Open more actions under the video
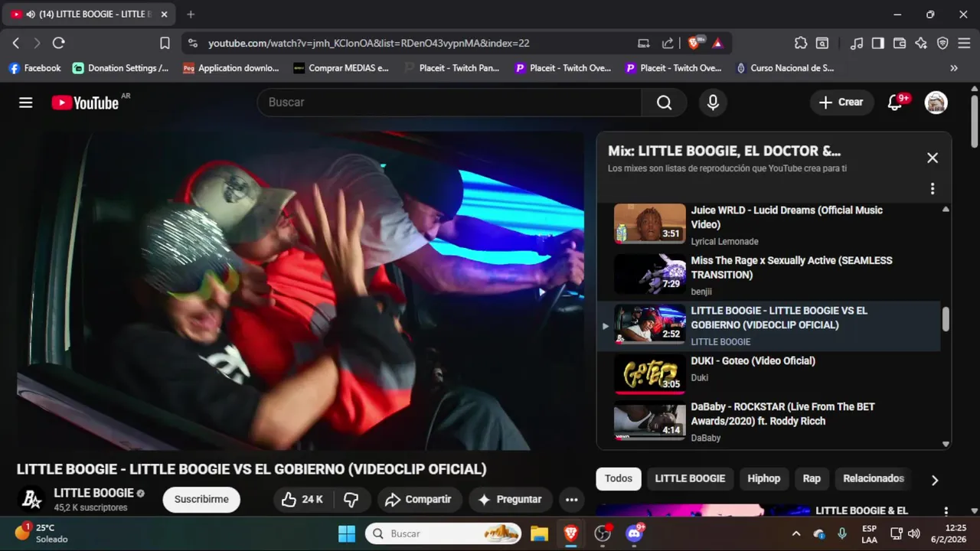The height and width of the screenshot is (551, 980). coord(571,500)
